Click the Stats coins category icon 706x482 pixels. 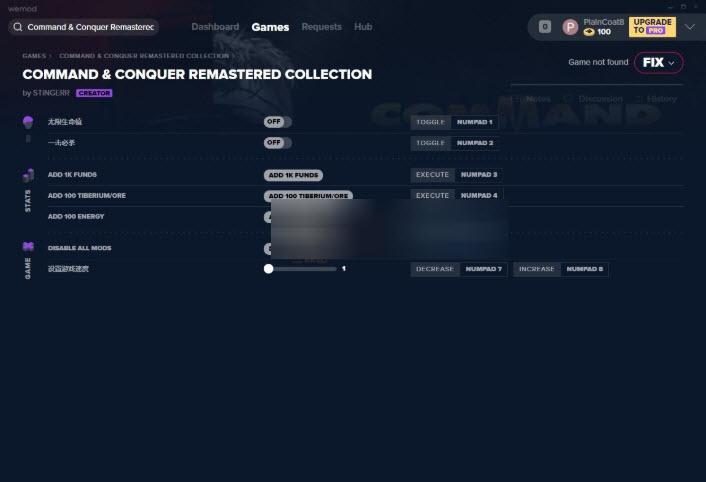(28, 175)
